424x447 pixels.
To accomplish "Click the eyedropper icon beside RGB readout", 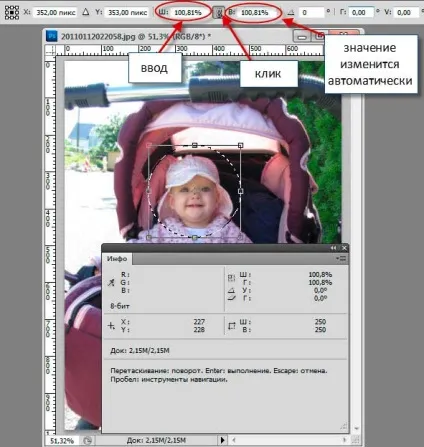I will click(x=111, y=283).
